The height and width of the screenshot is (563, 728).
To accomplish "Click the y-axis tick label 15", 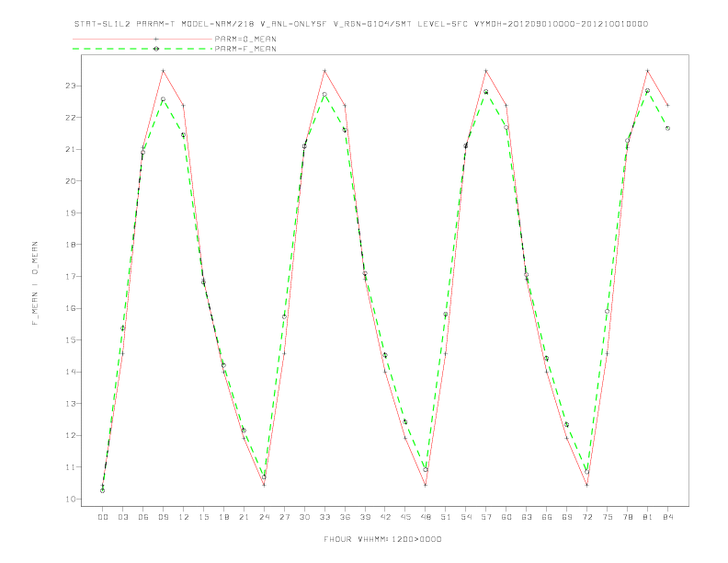I will click(70, 340).
